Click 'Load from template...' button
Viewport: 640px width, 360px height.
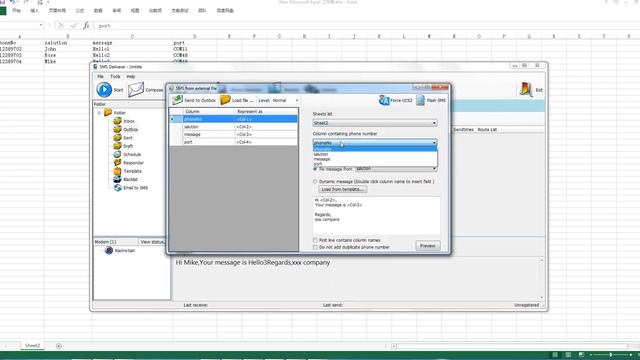pyautogui.click(x=342, y=189)
